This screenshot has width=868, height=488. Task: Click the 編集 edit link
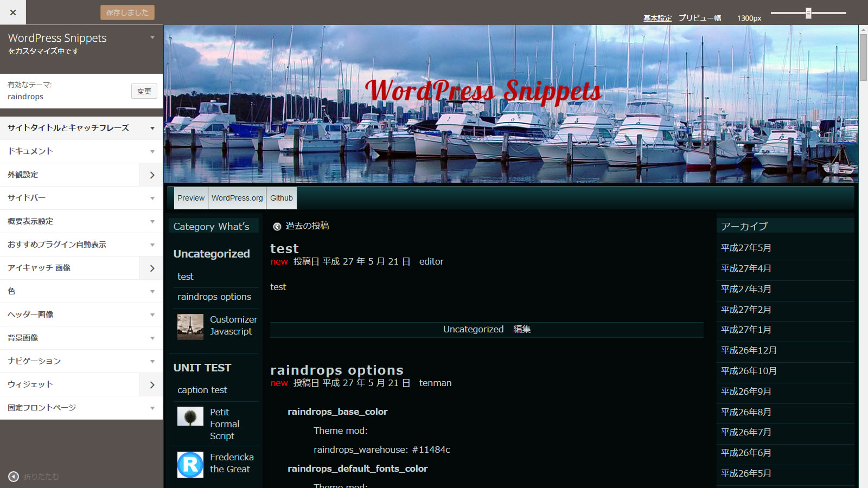click(x=522, y=329)
